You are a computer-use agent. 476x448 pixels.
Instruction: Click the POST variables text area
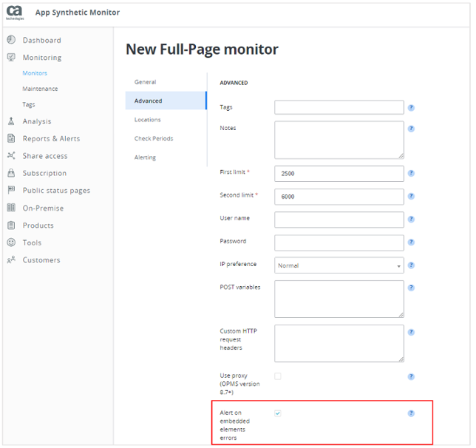[339, 299]
